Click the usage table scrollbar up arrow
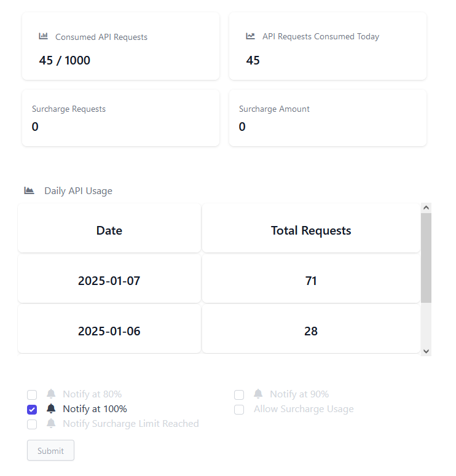 427,208
